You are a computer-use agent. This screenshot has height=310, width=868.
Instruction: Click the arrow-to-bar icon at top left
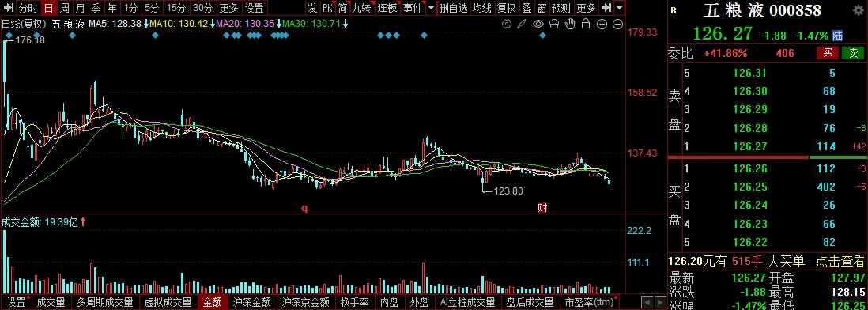tap(8, 8)
